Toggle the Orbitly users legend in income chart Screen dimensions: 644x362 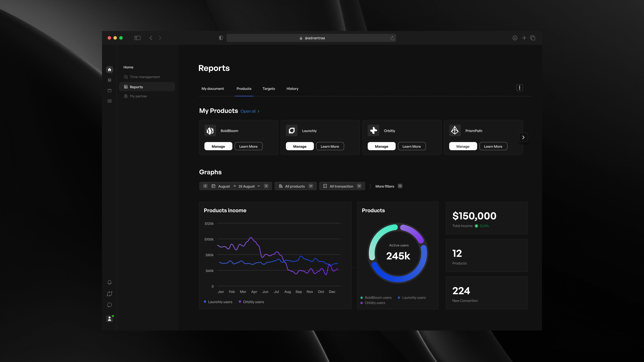point(251,302)
